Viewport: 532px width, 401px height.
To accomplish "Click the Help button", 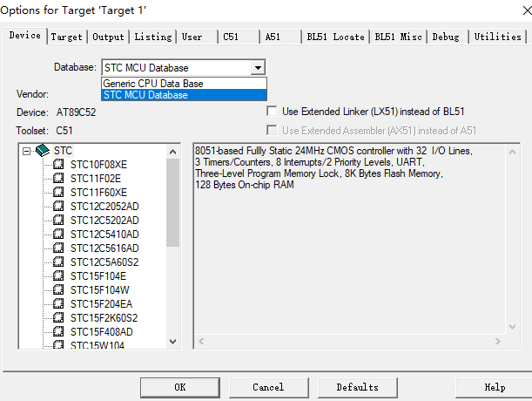I will tap(494, 387).
